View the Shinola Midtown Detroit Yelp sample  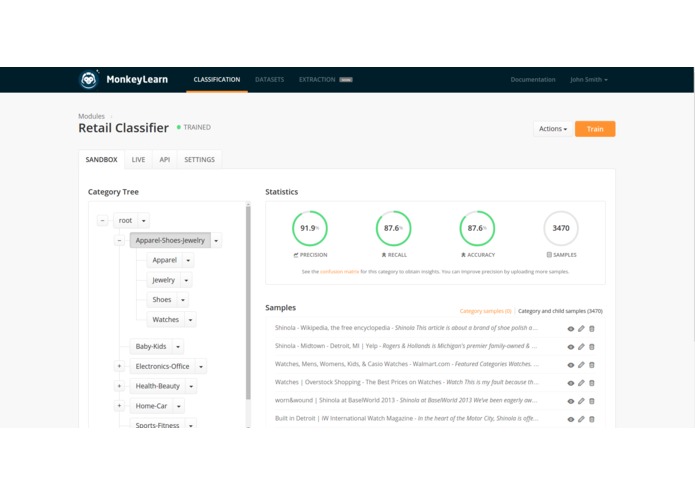tap(570, 347)
